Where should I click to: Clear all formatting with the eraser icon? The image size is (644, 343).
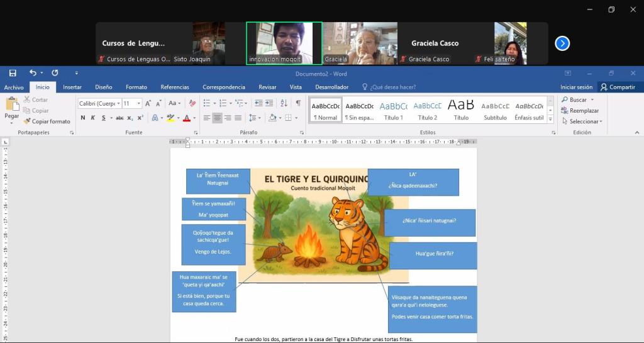(x=192, y=103)
